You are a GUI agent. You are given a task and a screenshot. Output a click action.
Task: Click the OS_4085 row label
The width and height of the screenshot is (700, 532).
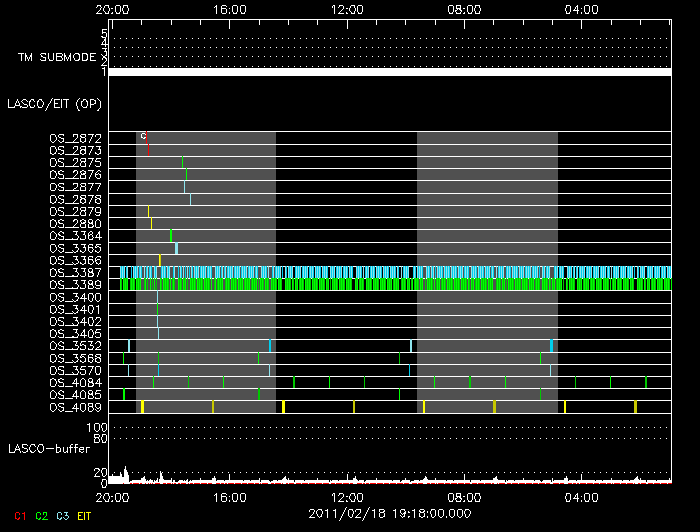click(75, 395)
